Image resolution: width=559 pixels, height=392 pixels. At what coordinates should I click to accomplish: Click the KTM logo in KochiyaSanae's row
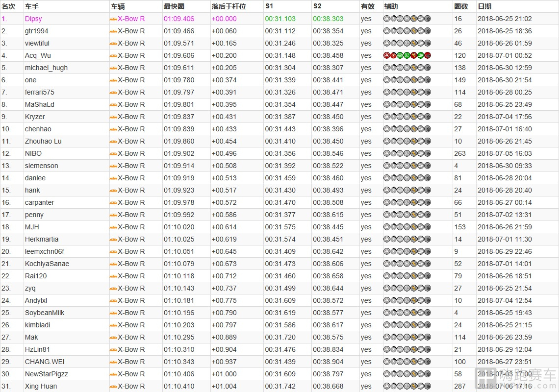pos(113,264)
